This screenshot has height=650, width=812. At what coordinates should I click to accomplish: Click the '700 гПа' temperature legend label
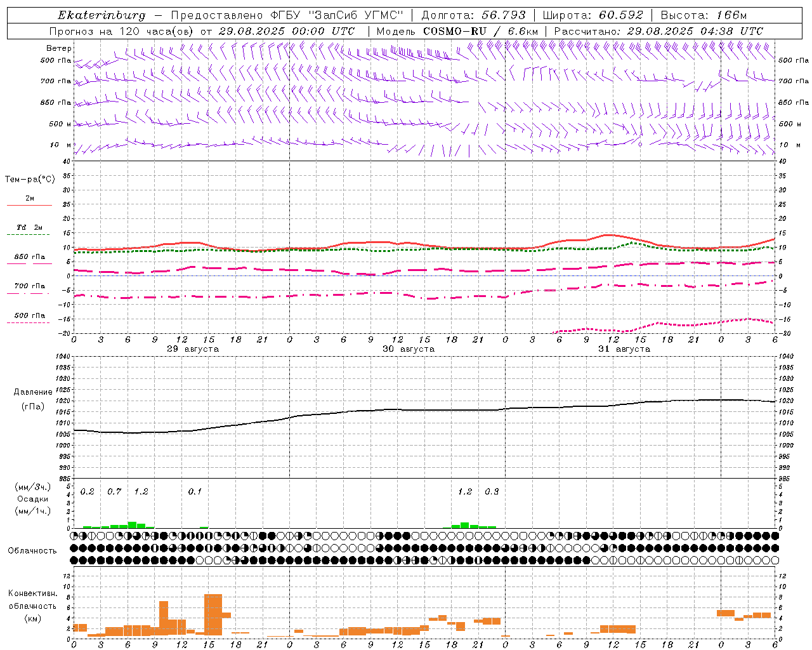pos(29,286)
